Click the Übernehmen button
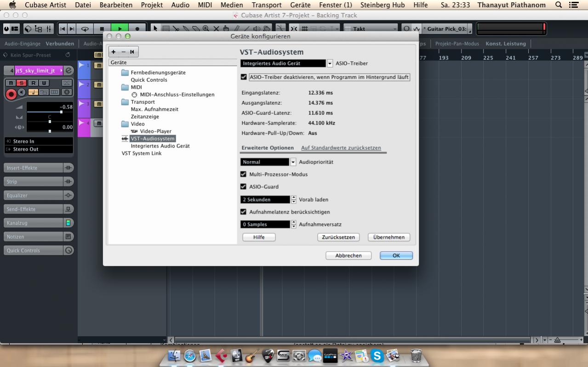Viewport: 588px width, 367px height. click(389, 237)
